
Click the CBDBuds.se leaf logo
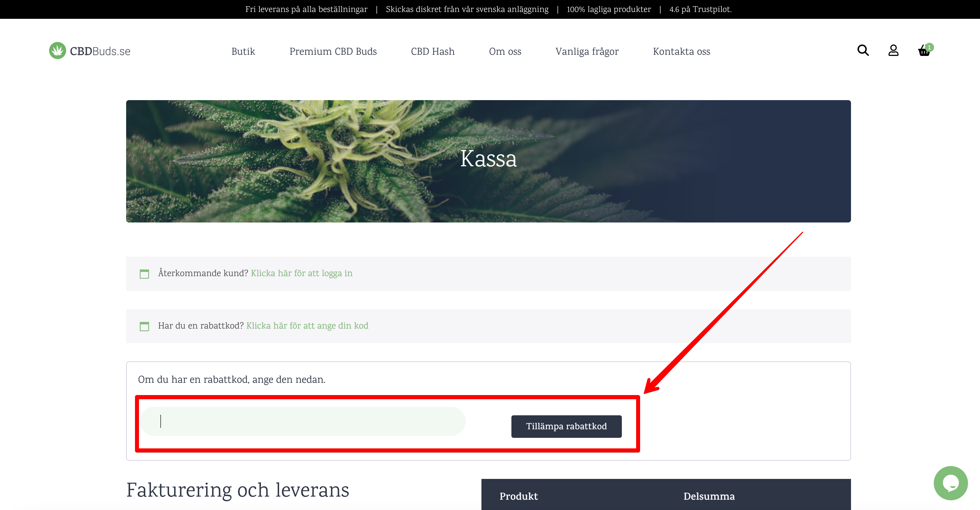click(x=57, y=50)
